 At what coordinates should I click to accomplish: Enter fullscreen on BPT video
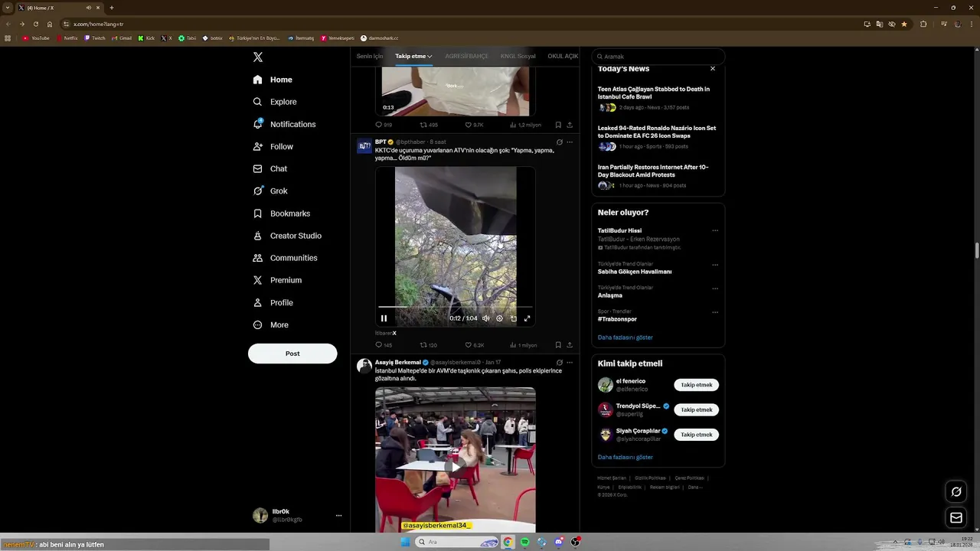(x=527, y=318)
